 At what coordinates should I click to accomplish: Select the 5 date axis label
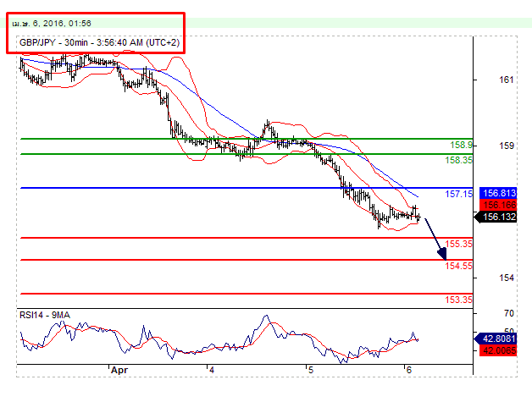point(310,370)
